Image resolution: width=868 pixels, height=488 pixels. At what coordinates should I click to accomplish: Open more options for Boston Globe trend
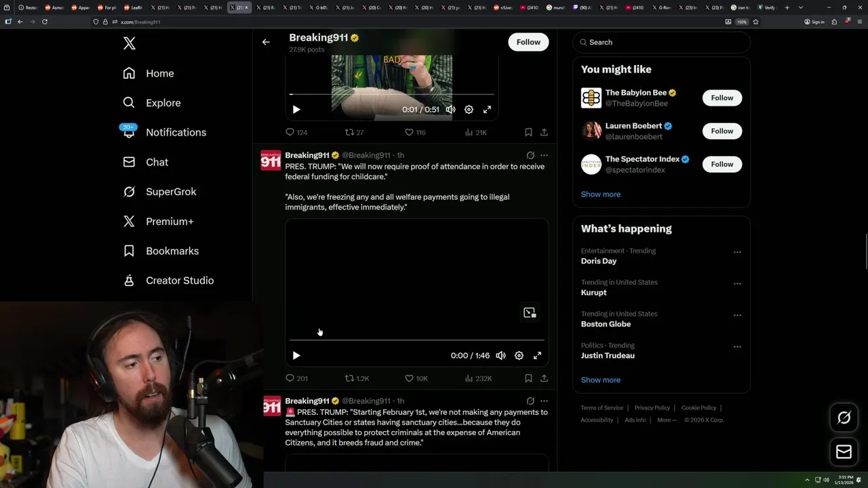pyautogui.click(x=737, y=315)
